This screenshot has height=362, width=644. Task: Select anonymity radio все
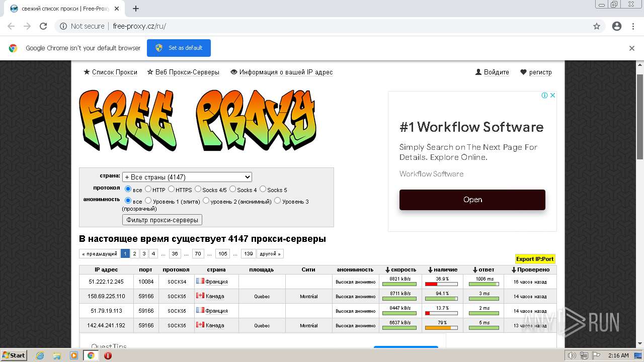tap(128, 201)
